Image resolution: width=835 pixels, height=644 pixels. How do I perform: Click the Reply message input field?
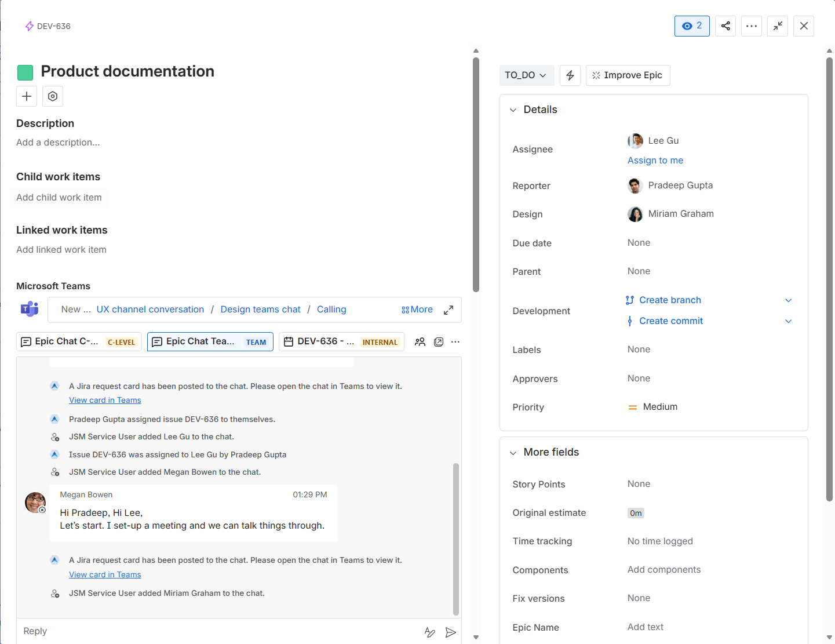coord(220,631)
